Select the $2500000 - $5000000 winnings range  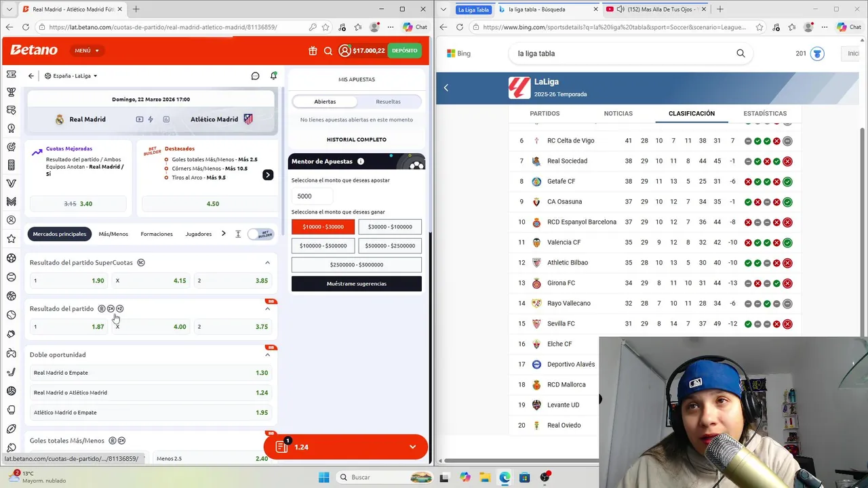tap(357, 264)
